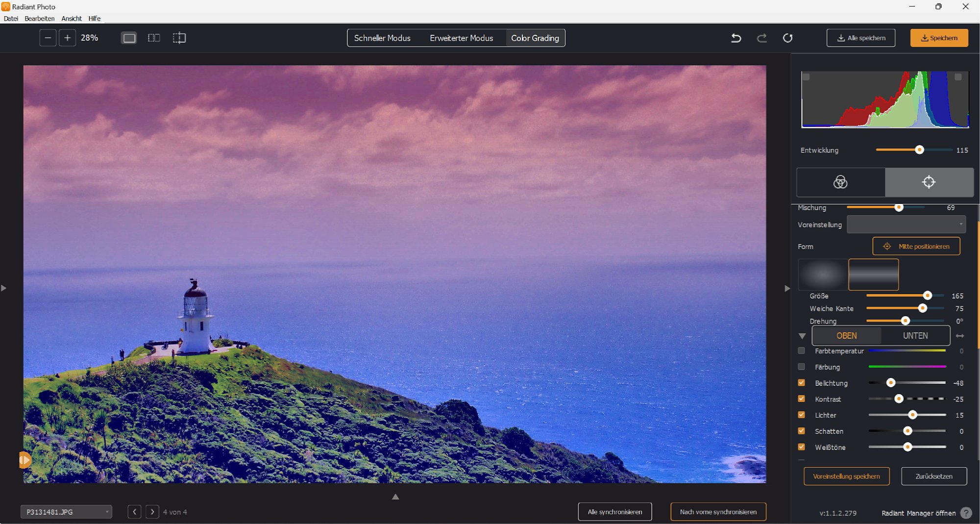Image resolution: width=980 pixels, height=524 pixels.
Task: Click the orange before/after handle on image
Action: click(x=24, y=460)
